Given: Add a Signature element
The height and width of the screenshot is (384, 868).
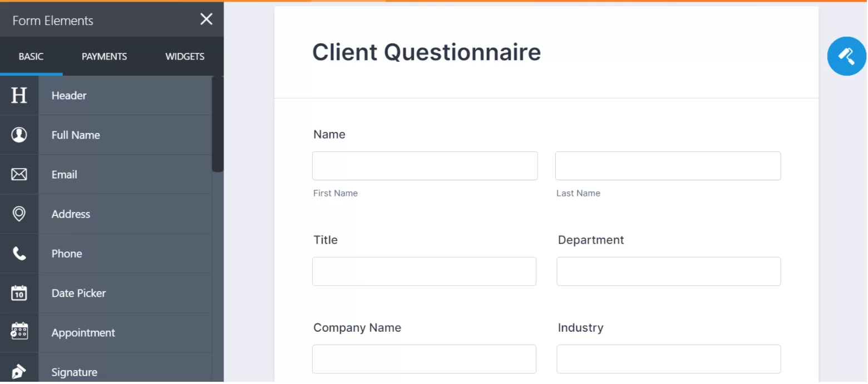Looking at the screenshot, I should (125, 370).
